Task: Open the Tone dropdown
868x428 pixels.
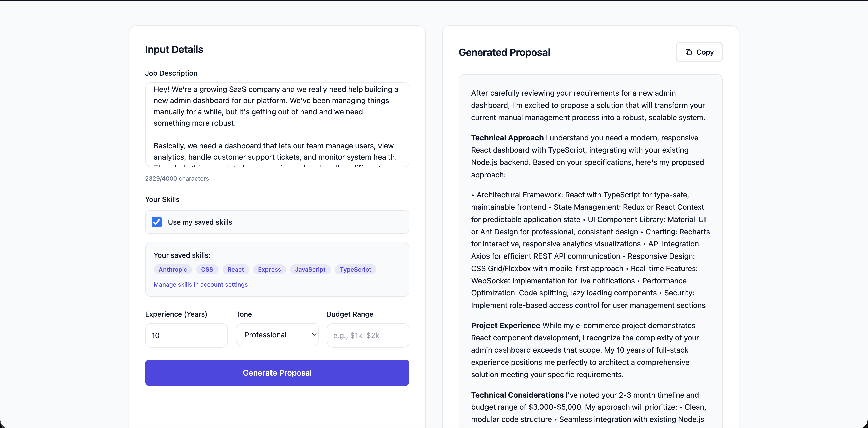Action: pos(277,334)
